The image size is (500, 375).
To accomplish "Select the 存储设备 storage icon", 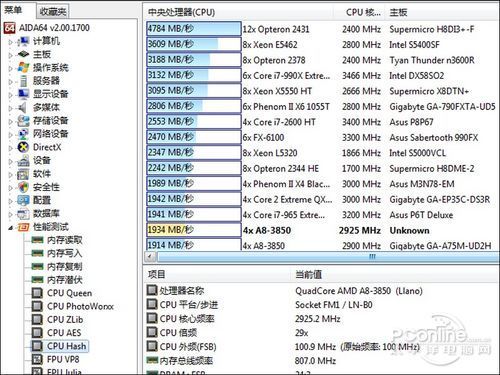I will 23,121.
